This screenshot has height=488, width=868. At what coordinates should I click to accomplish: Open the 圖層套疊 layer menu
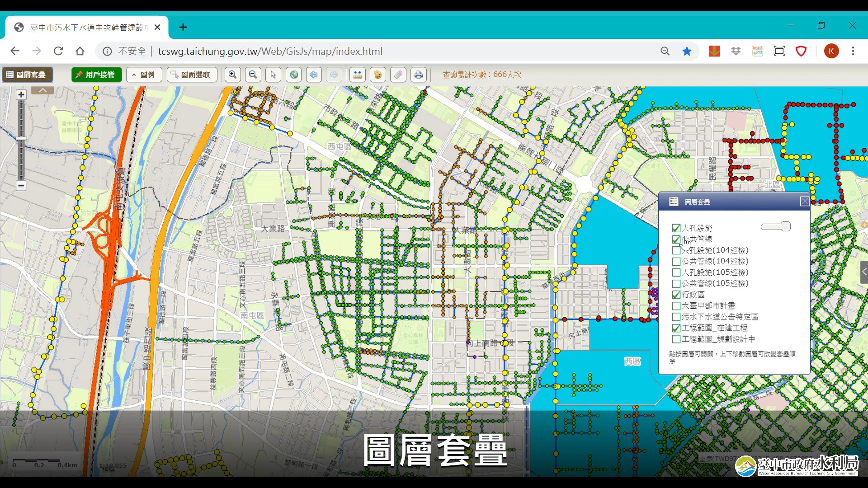pos(27,75)
